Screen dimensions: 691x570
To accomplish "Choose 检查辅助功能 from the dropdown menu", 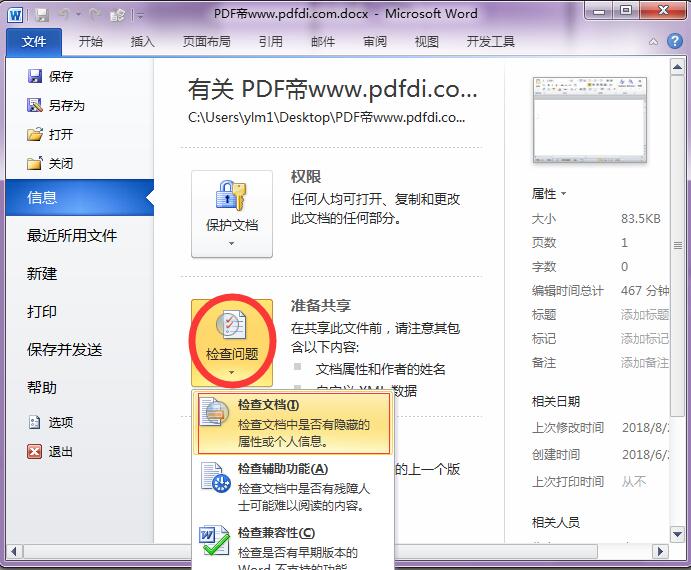I will 294,487.
